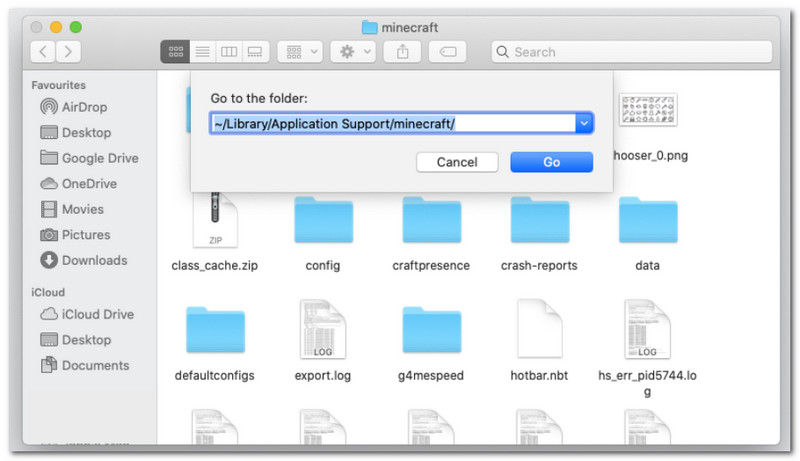Click the Go button
This screenshot has height=461, width=800.
[x=552, y=162]
